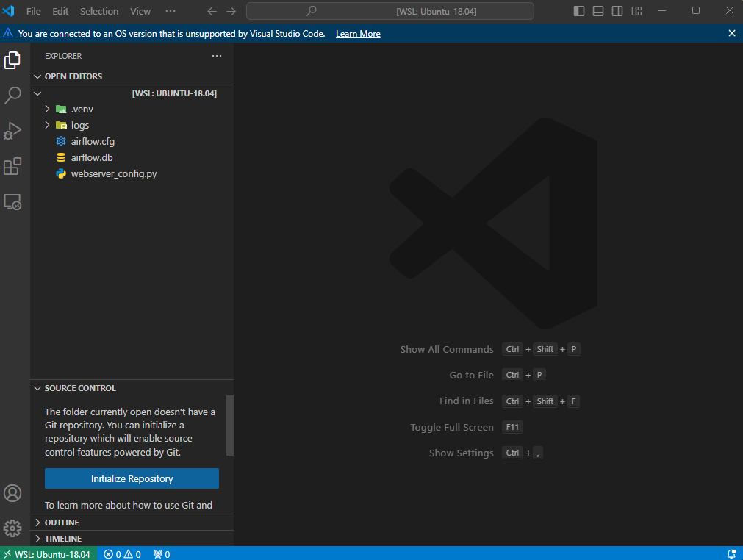Click the logs folder icon
The height and width of the screenshot is (560, 743).
tap(61, 126)
